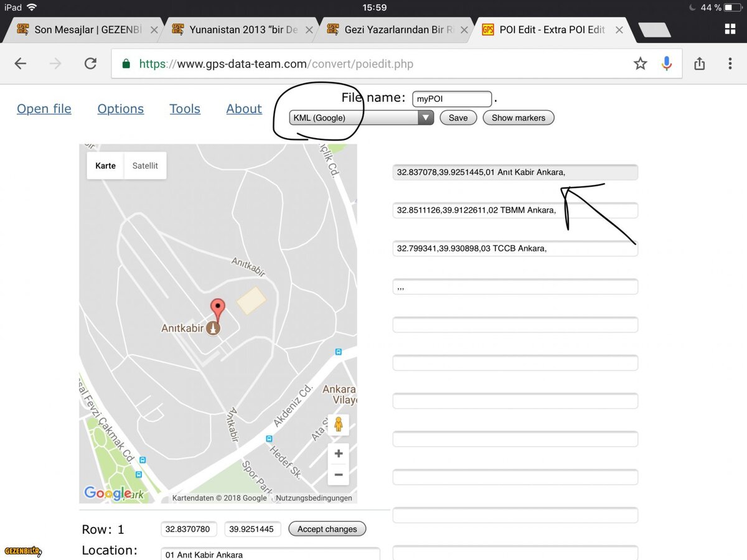Image resolution: width=747 pixels, height=560 pixels.
Task: Bookmark page using the star icon
Action: pos(640,63)
